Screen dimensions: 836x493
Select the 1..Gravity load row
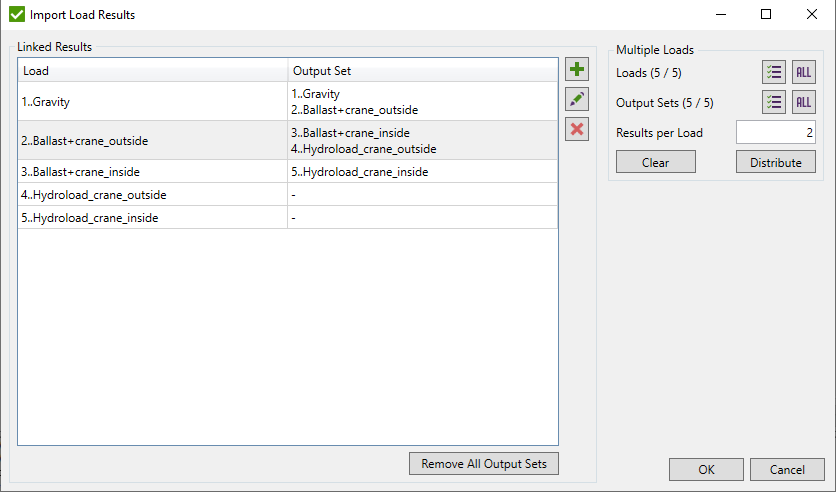(152, 102)
